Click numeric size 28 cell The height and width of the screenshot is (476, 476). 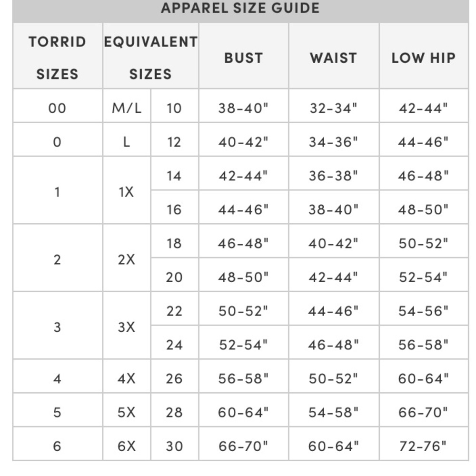click(x=175, y=410)
